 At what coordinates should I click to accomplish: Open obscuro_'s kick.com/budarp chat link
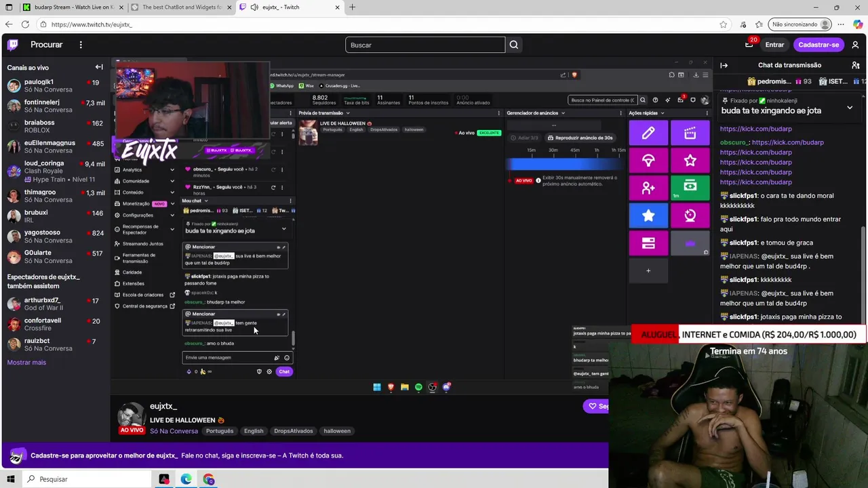pyautogui.click(x=787, y=143)
